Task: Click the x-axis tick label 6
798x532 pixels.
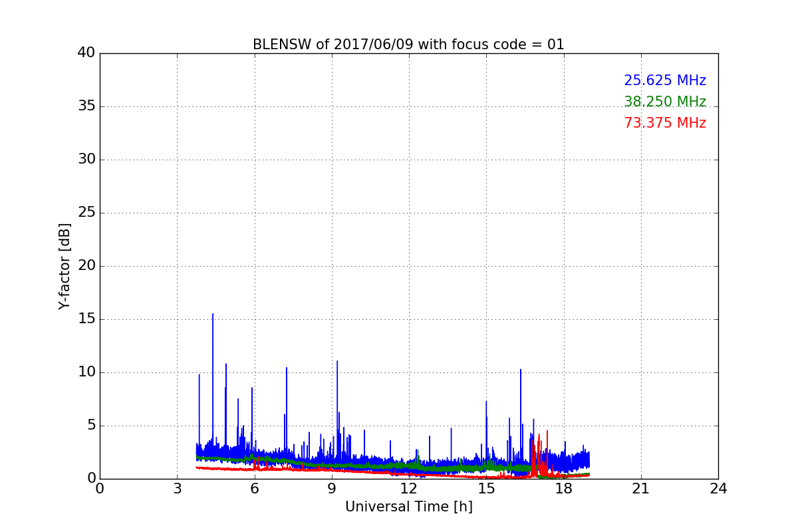Action: point(254,489)
